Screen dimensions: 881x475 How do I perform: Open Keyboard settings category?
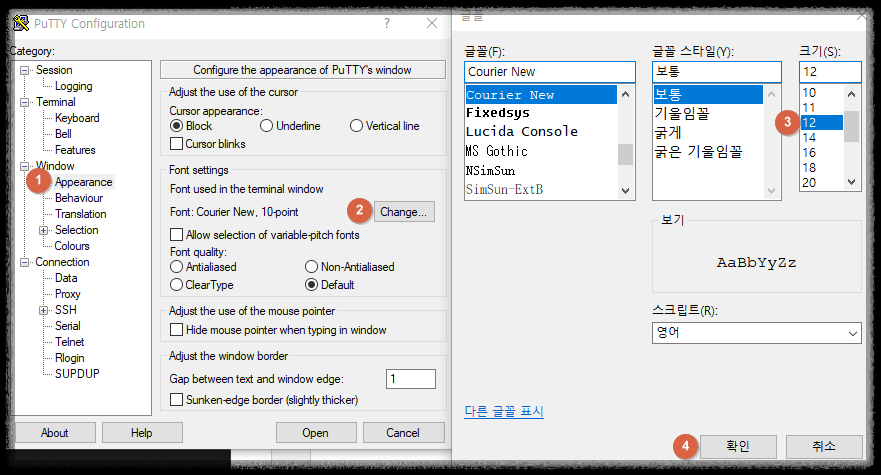77,118
